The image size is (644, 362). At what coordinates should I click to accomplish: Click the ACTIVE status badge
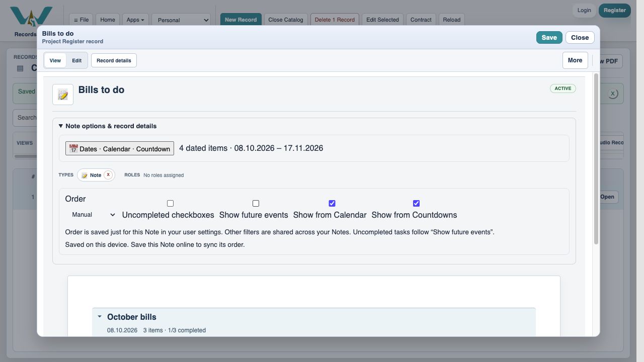562,88
